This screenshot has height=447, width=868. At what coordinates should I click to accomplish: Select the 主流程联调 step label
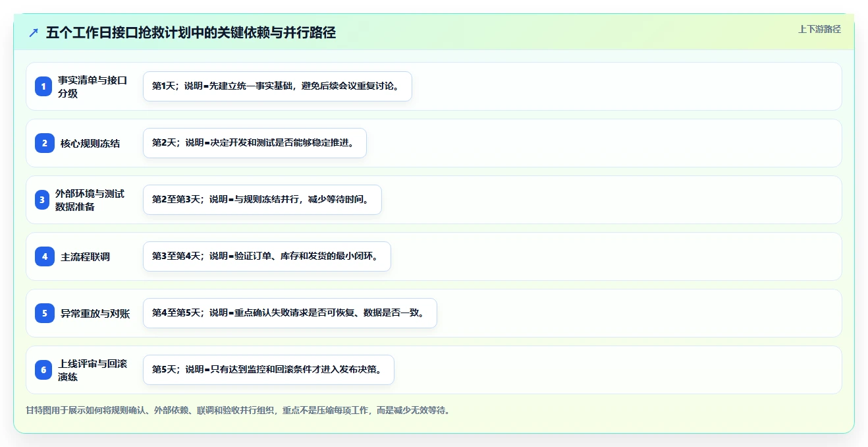coord(85,256)
